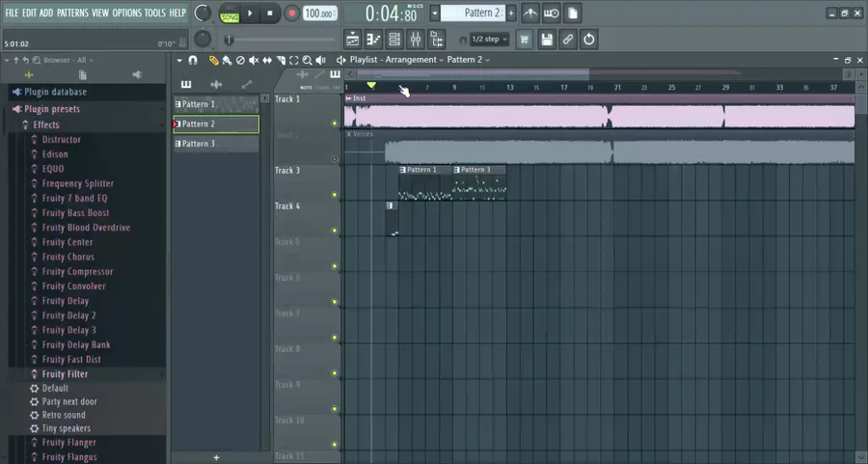Select the Draw pencil tool
The image size is (868, 464).
click(x=214, y=60)
